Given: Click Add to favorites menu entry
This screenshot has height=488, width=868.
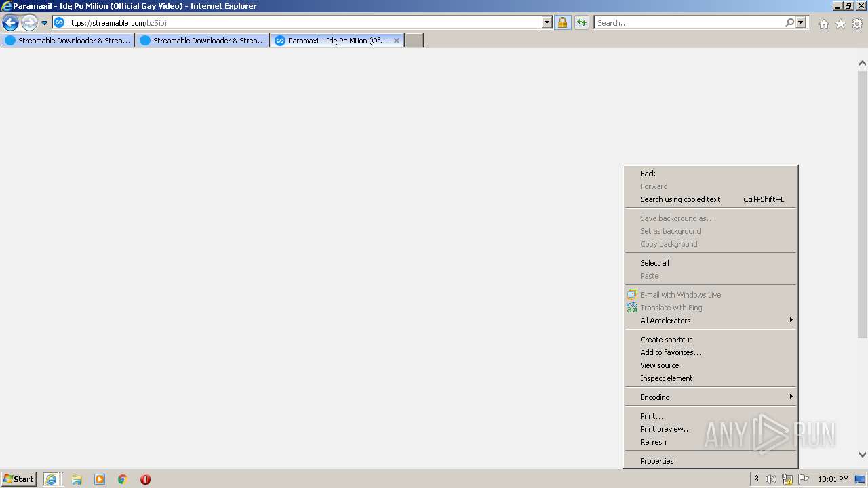Looking at the screenshot, I should coord(711,352).
